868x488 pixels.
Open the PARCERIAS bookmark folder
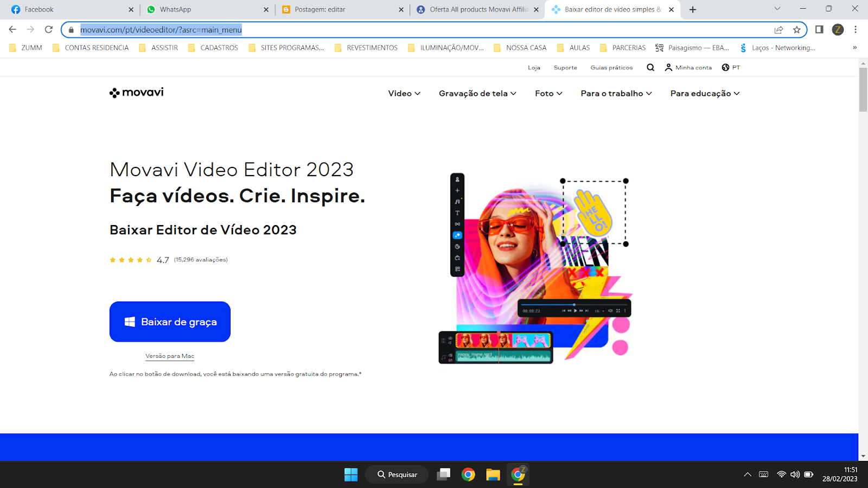(x=623, y=48)
